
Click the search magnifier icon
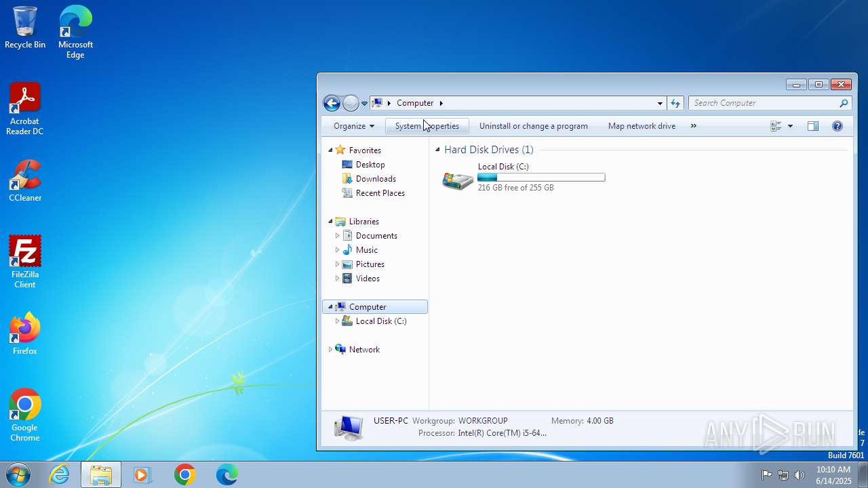pos(844,103)
